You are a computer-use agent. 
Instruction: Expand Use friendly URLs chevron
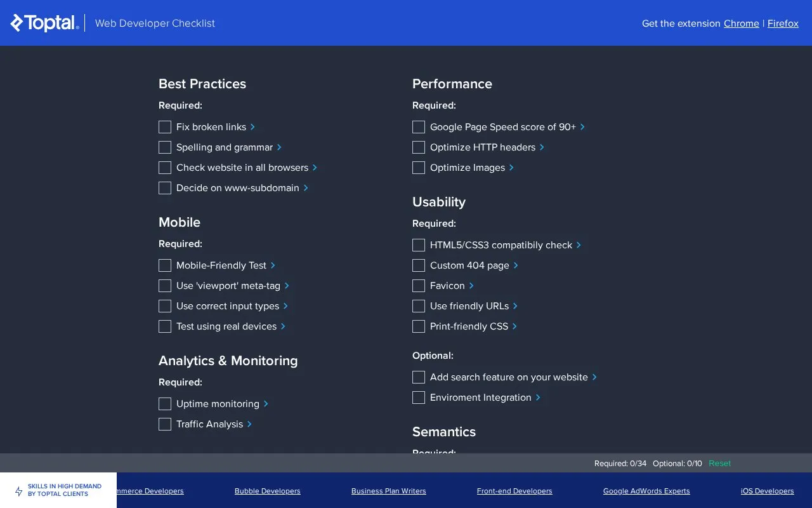(515, 306)
